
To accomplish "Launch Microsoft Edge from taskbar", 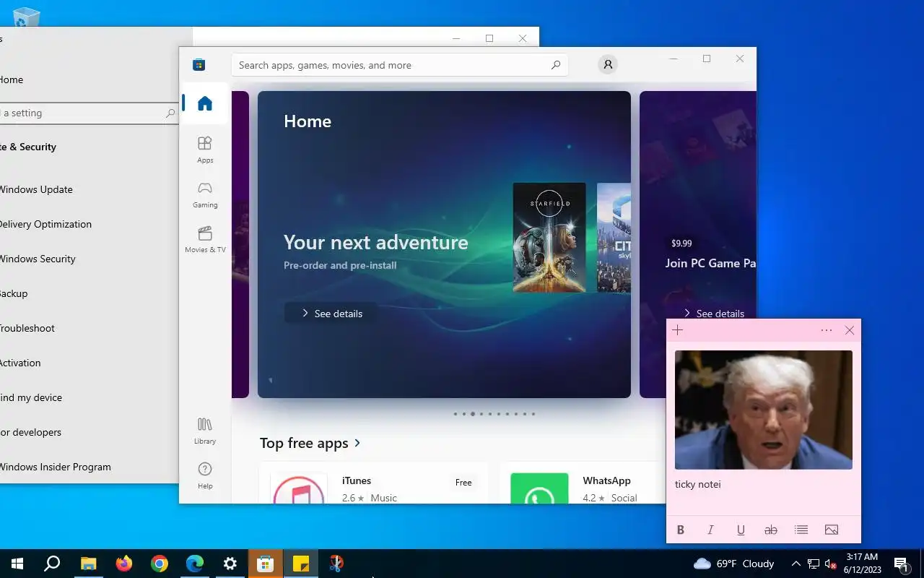I will pos(195,564).
